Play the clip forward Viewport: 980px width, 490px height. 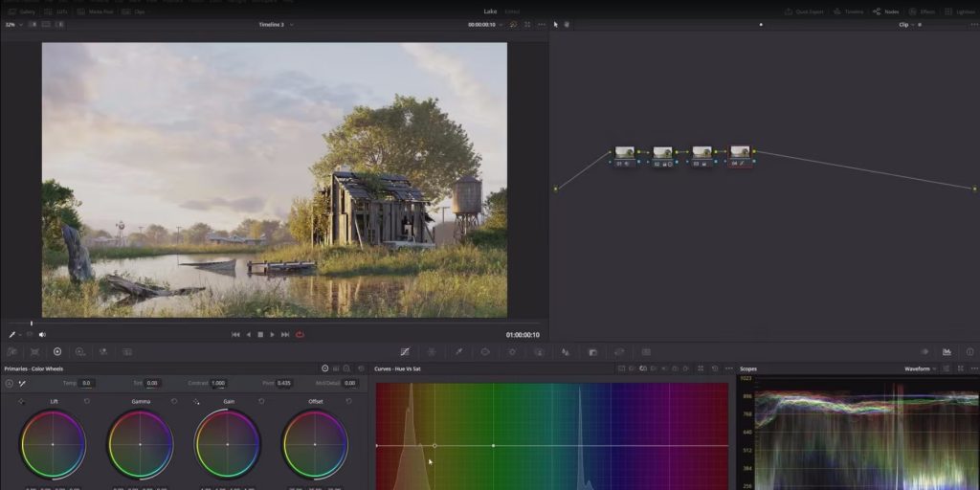click(x=272, y=334)
